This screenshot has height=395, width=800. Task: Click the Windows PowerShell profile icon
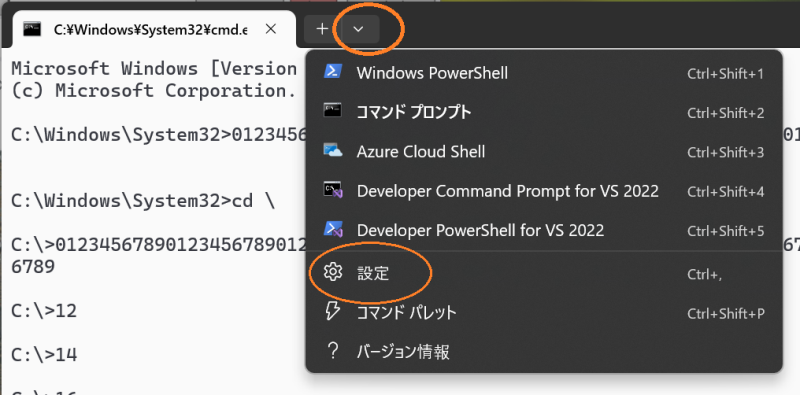pos(333,71)
